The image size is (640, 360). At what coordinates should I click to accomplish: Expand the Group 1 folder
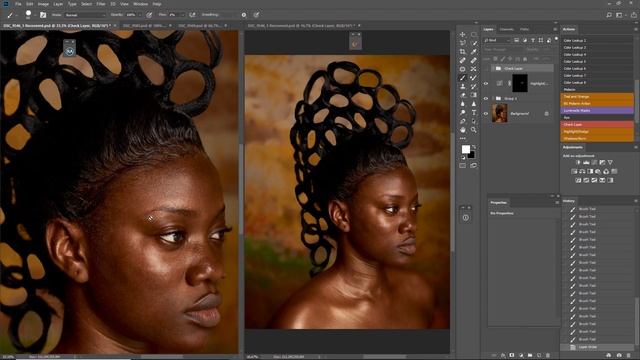point(493,98)
